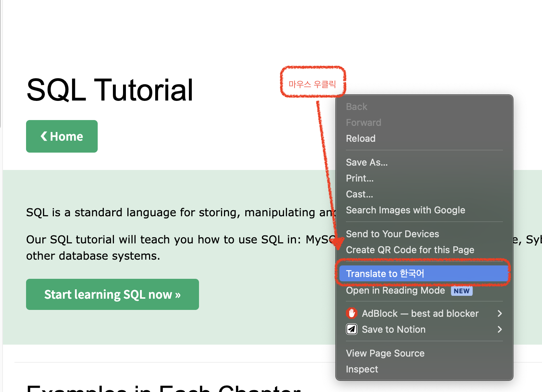Click the NEW badge beside Reading Mode
The height and width of the screenshot is (392, 542).
(461, 291)
